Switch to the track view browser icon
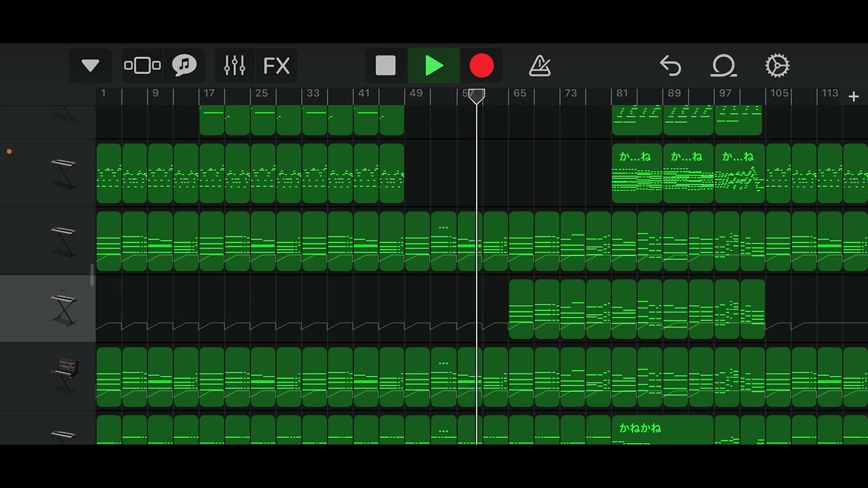 [x=142, y=66]
